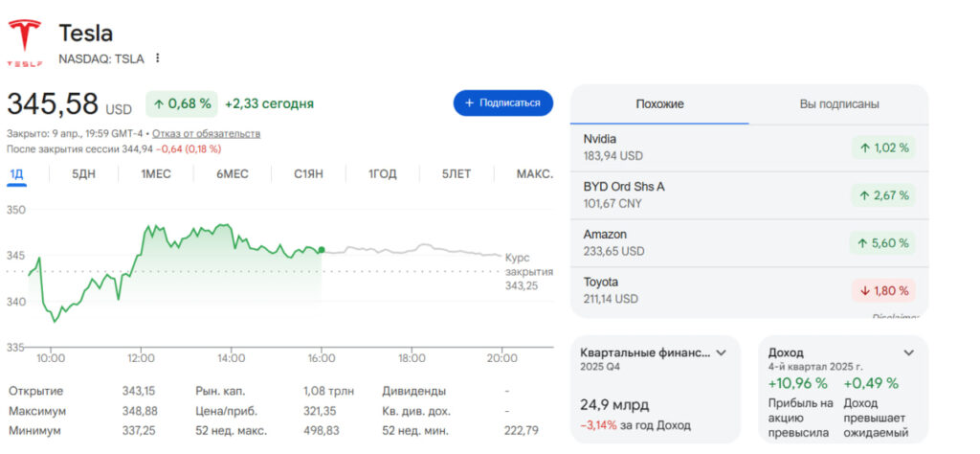Switch chart to 1МЕС range

click(x=156, y=174)
